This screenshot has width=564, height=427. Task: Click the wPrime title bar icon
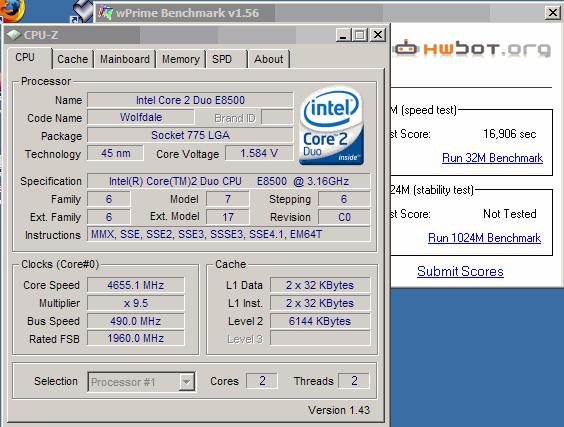click(105, 13)
